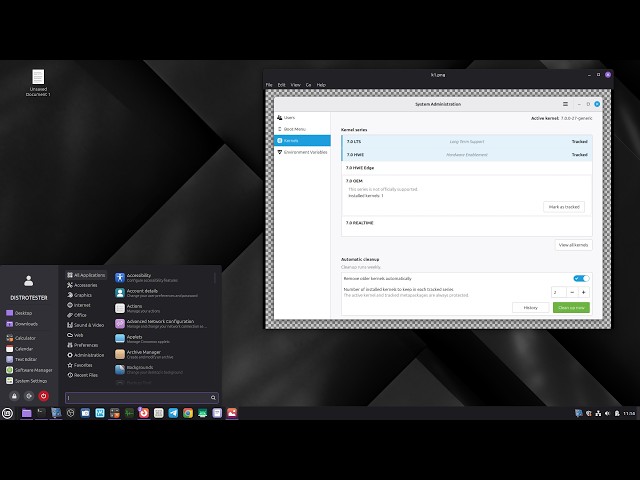Select the Administration category
Screen dimensions: 640x480
click(x=86, y=355)
